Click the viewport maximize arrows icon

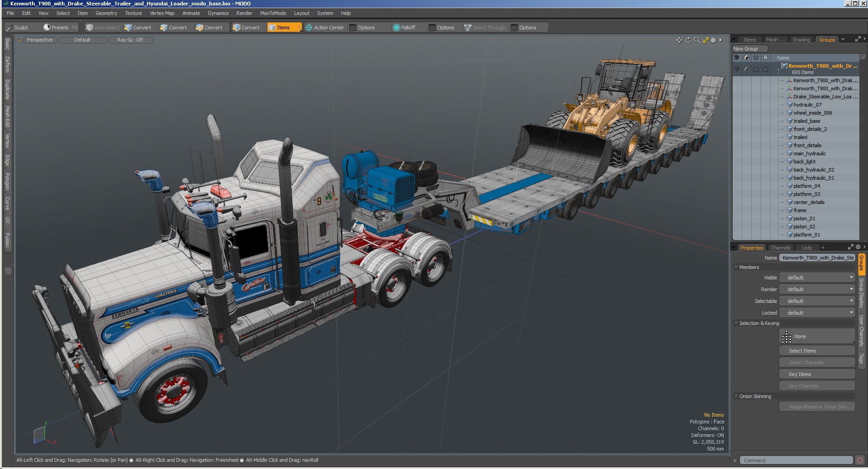coord(706,40)
